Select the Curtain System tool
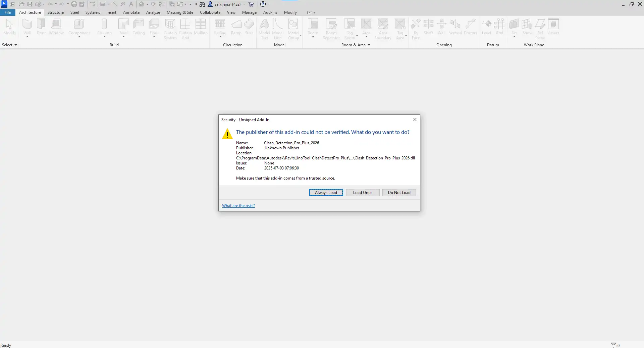This screenshot has width=644, height=348. pos(170,29)
